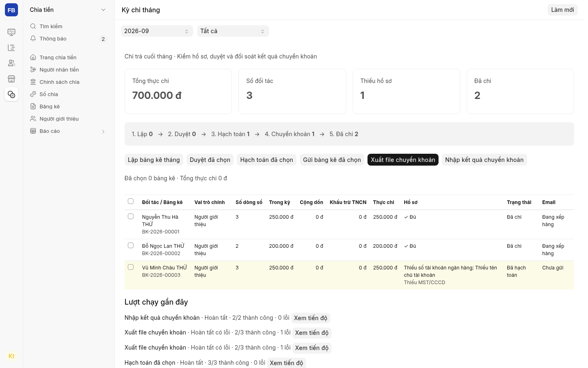
Task: Open Tìm kiếm search
Action: tap(69, 26)
